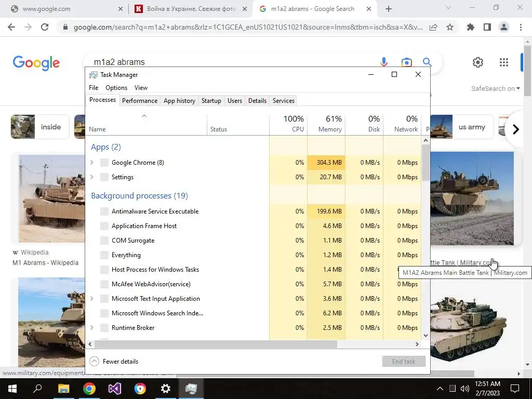This screenshot has width=532, height=399.
Task: Expand Microsoft Text Input Application row
Action: [x=91, y=299]
